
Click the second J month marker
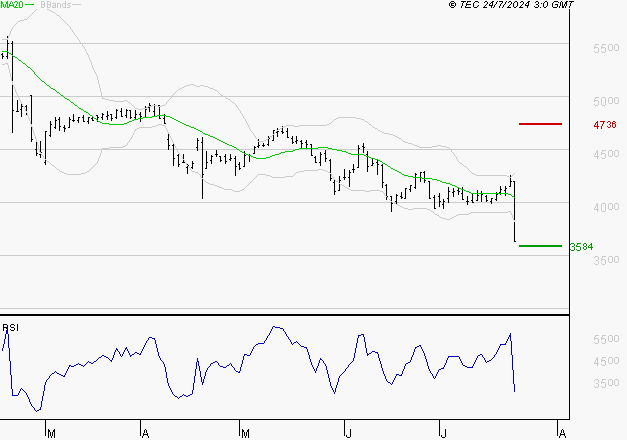click(443, 434)
